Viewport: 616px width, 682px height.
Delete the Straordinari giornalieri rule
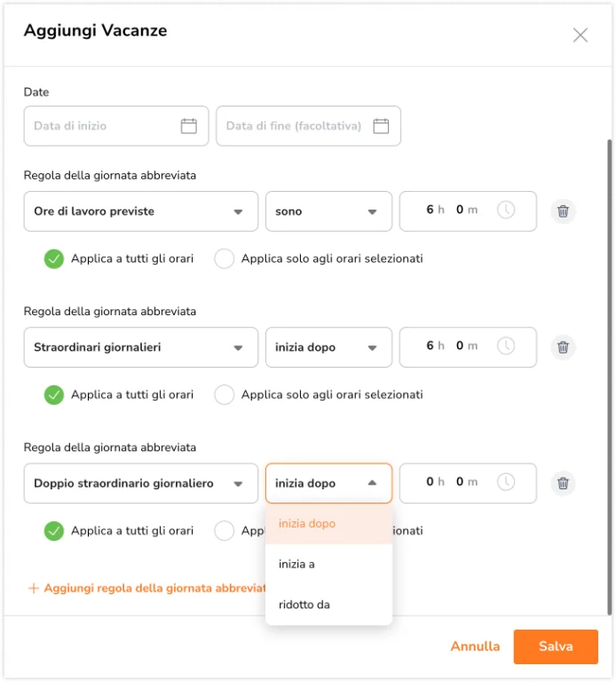pyautogui.click(x=563, y=347)
